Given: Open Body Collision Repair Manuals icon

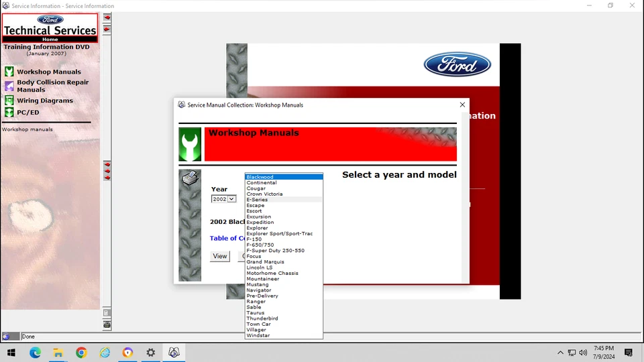Looking at the screenshot, I should point(9,86).
